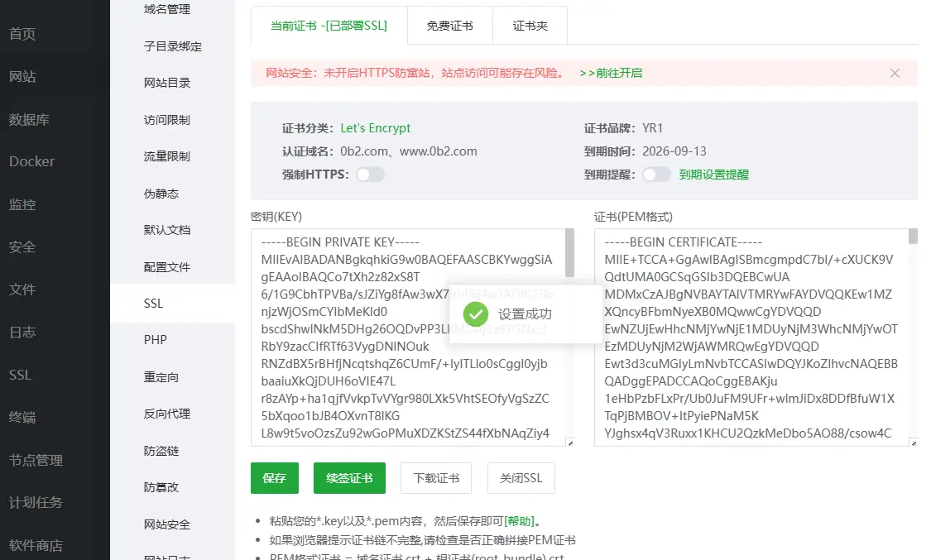Open the [帮助] help link

point(519,521)
